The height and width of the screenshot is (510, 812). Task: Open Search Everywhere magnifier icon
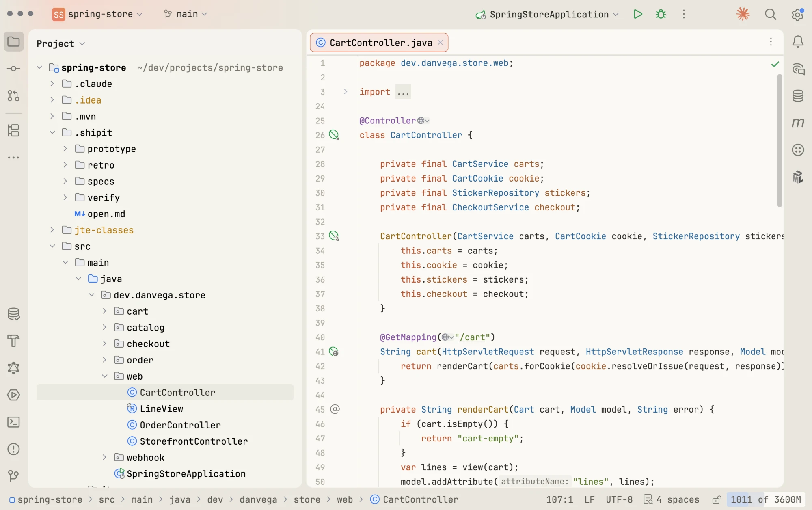tap(770, 15)
